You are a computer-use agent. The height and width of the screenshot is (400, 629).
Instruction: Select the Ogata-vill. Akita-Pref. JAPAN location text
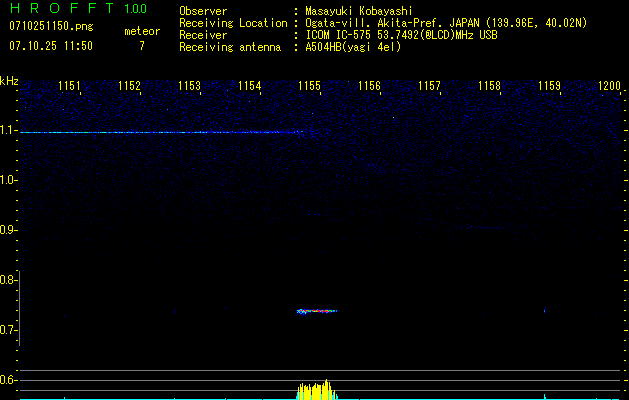tap(446, 23)
